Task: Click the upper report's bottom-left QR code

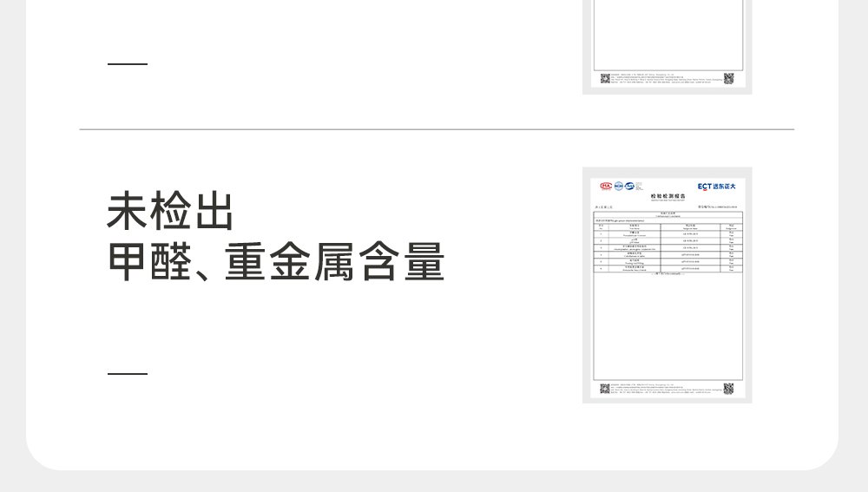Action: click(605, 79)
